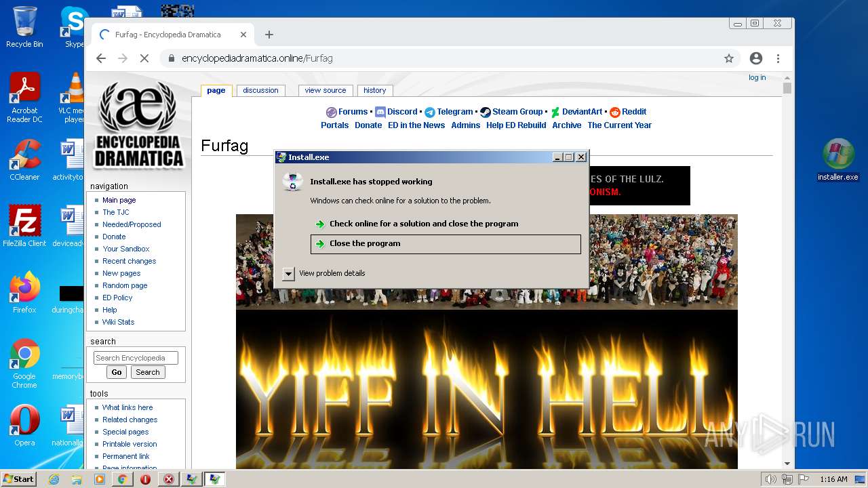The height and width of the screenshot is (488, 868).
Task: Show the desktop clock at 1:16 AM
Action: [833, 479]
